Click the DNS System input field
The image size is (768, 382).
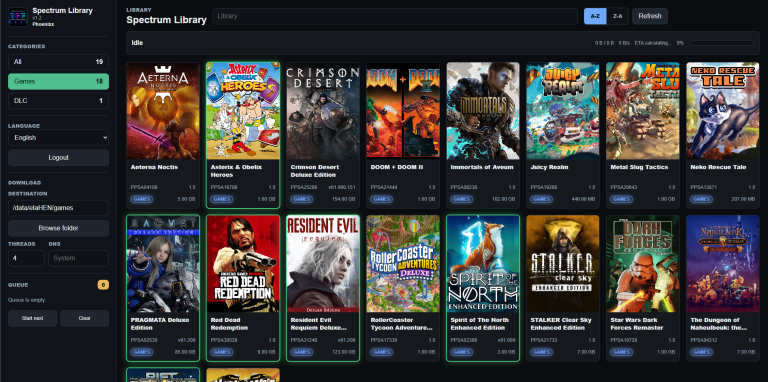(78, 258)
